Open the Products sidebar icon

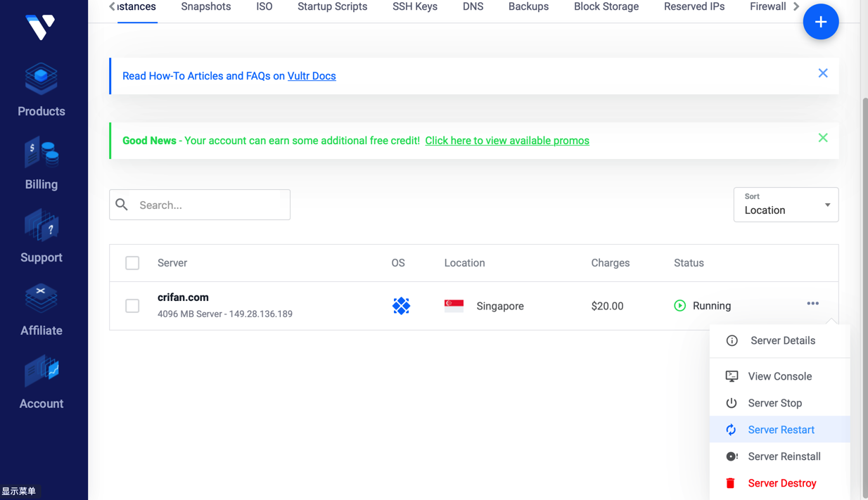42,79
